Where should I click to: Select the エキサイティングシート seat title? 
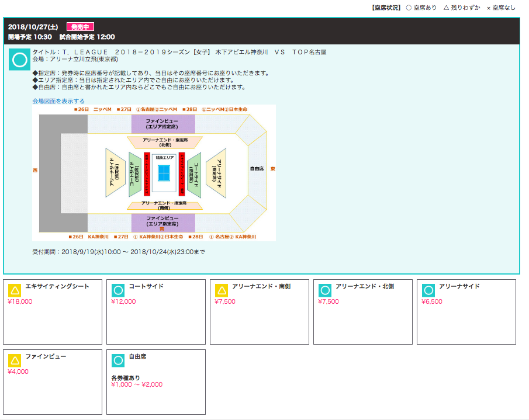pyautogui.click(x=57, y=286)
